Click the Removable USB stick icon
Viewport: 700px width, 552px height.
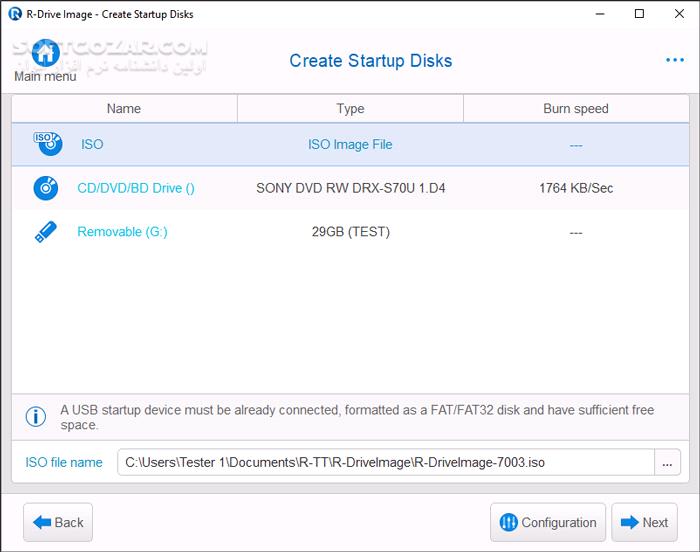click(46, 232)
